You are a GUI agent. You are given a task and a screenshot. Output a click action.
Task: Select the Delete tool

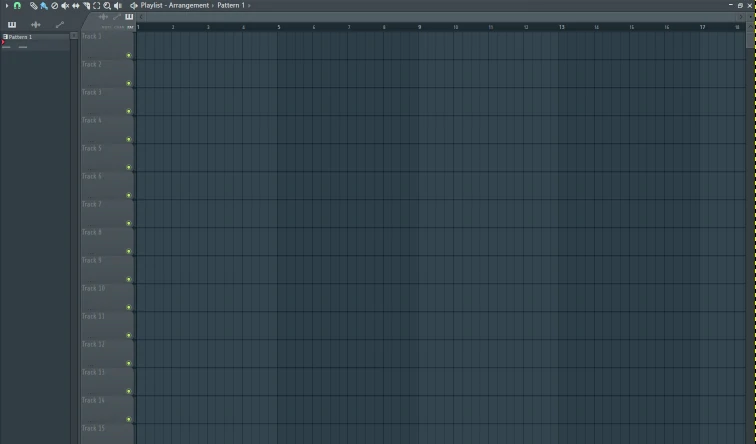click(x=54, y=5)
